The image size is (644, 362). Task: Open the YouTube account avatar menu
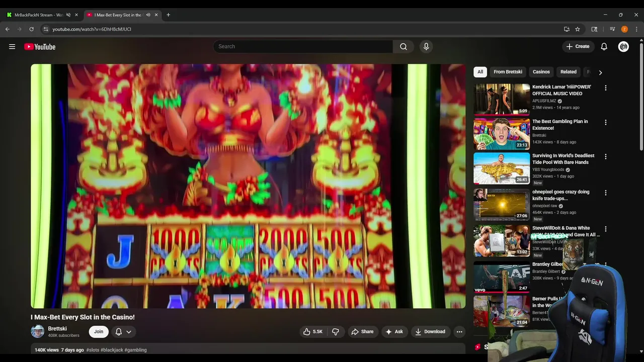(x=624, y=47)
